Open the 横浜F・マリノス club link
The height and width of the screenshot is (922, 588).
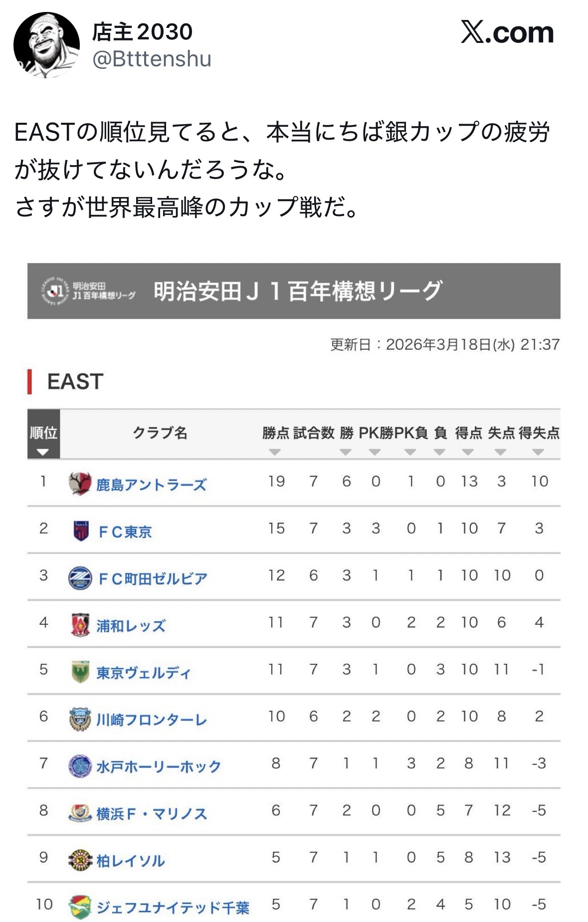point(151,814)
